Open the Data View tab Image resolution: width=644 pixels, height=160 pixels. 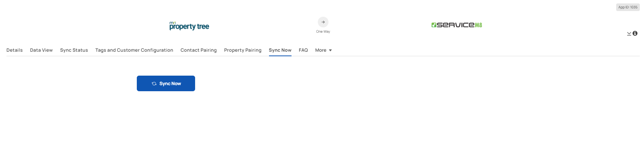point(41,50)
